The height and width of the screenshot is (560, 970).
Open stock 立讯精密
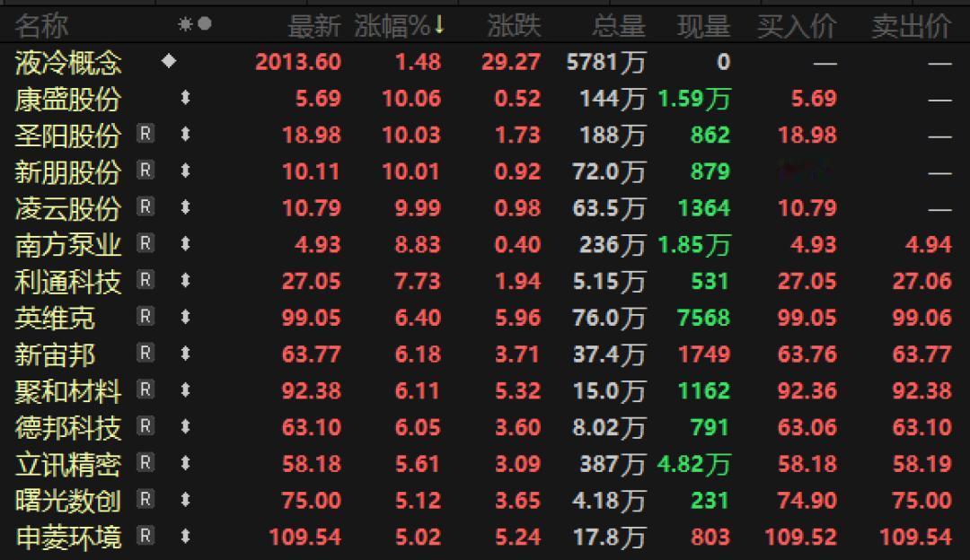point(68,465)
